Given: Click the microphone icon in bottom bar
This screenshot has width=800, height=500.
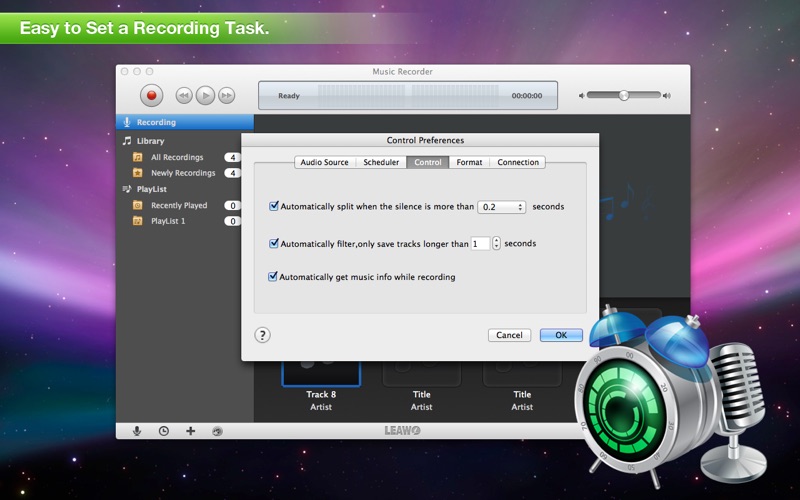Looking at the screenshot, I should pos(137,431).
